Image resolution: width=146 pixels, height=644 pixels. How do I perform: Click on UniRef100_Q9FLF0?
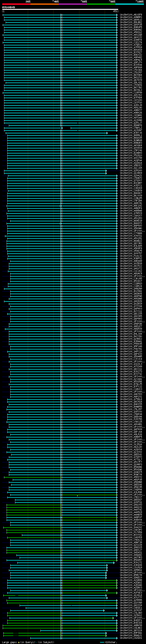click(131, 63)
